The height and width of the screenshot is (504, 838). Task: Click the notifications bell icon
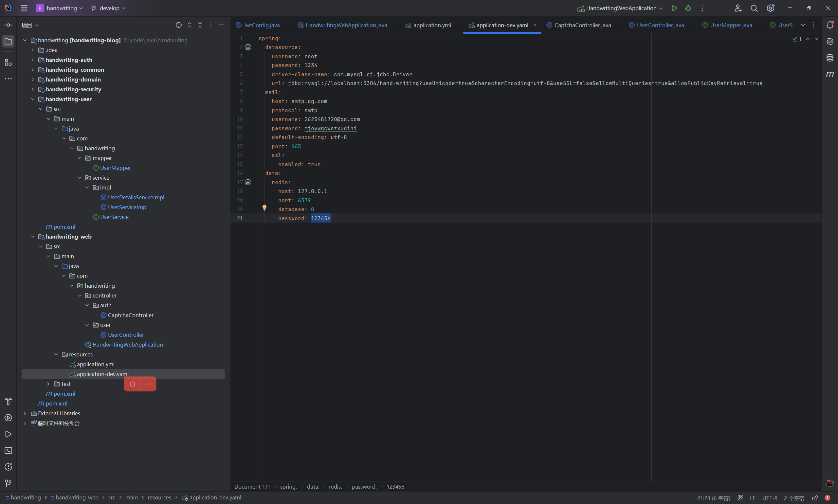830,25
